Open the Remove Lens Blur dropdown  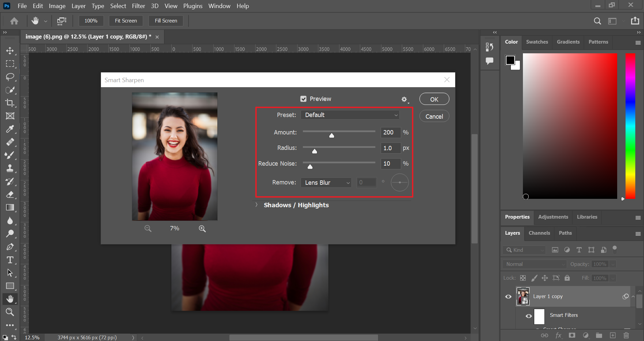coord(326,183)
